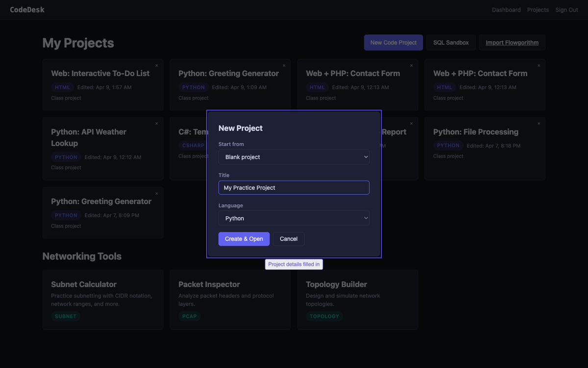Open the Projects page from the navbar
The width and height of the screenshot is (588, 368).
(x=538, y=9)
